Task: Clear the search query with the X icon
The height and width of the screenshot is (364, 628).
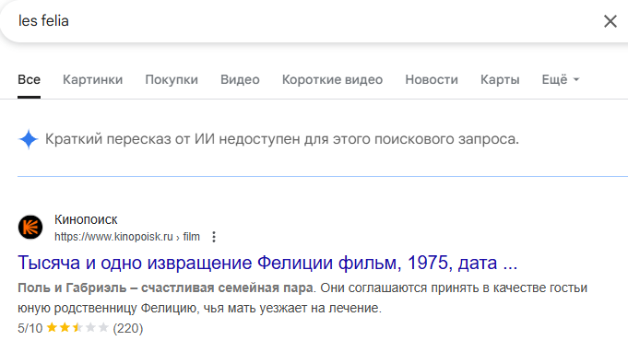Action: [610, 21]
